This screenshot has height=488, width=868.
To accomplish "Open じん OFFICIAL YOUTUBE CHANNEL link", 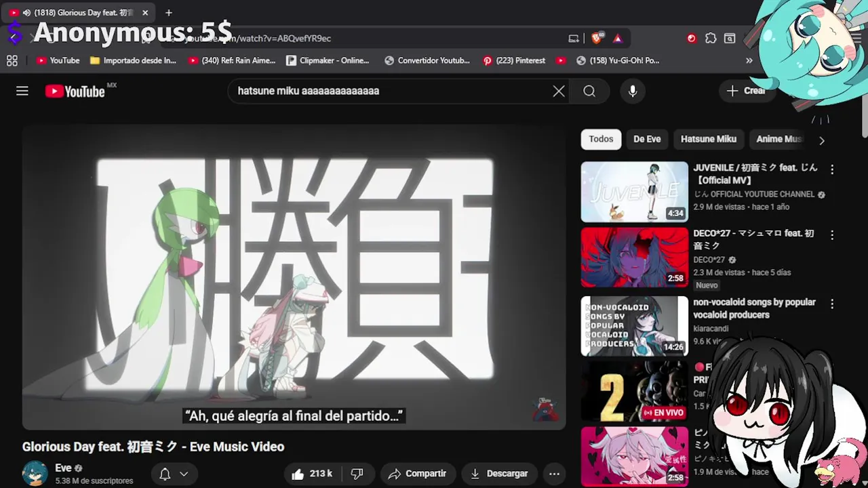I will 754,194.
